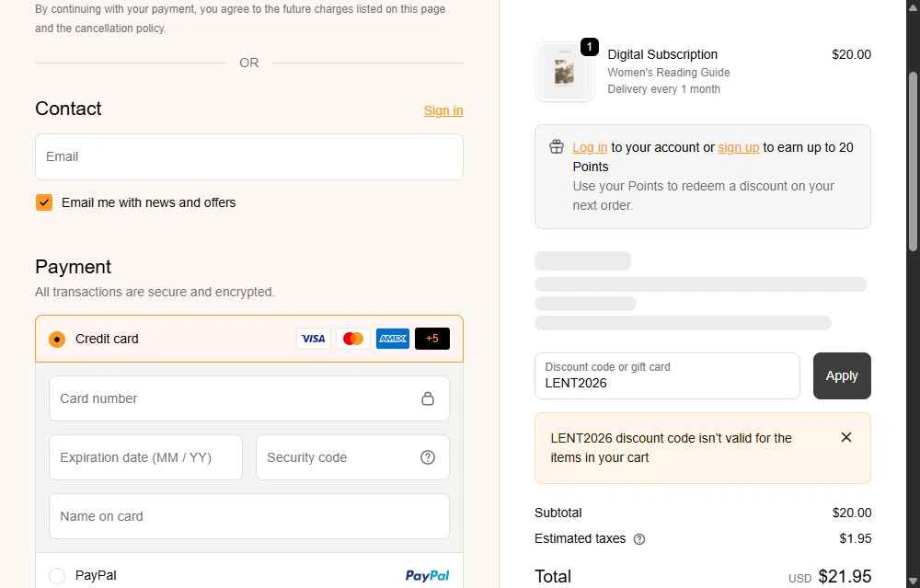Click the sign up link
This screenshot has height=588, width=920.
point(738,147)
